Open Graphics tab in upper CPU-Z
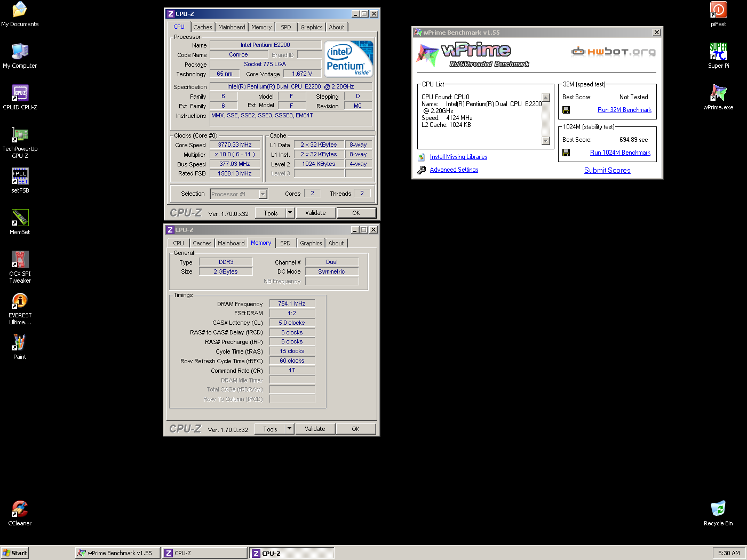Image resolution: width=747 pixels, height=560 pixels. 311,27
